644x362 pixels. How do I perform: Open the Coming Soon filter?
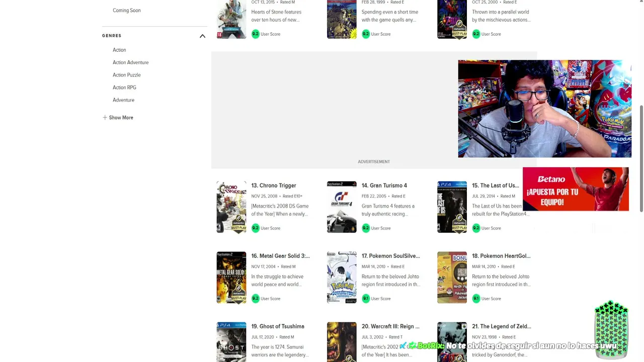click(x=127, y=11)
